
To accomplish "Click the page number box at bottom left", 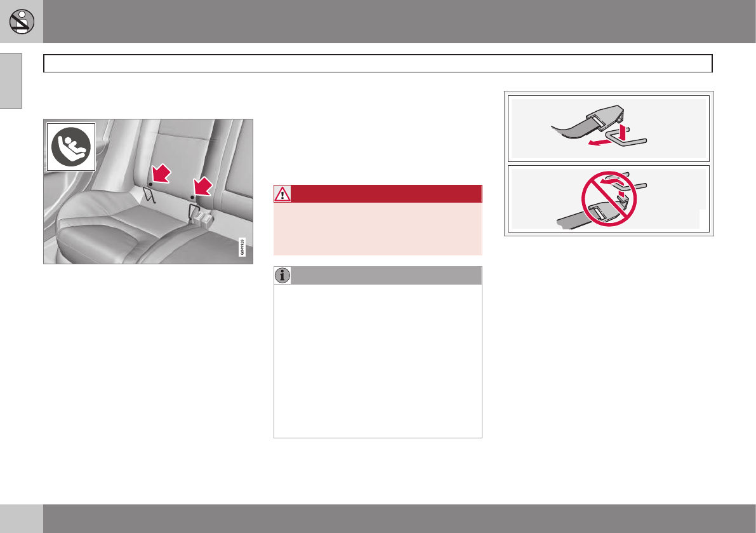I will 21,518.
